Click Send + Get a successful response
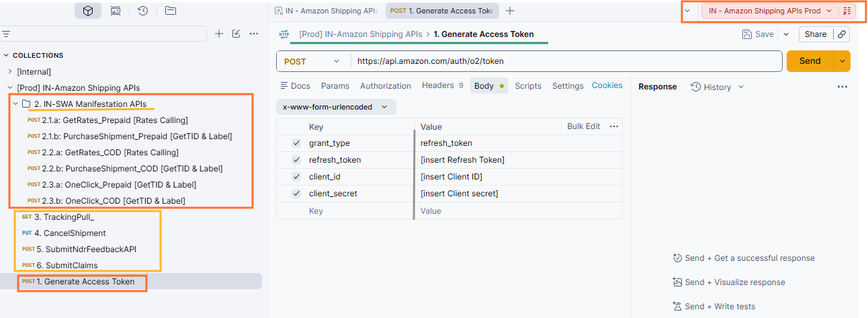The height and width of the screenshot is (318, 868). 744,258
